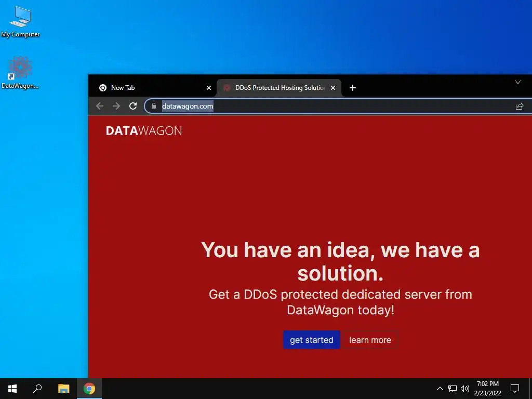
Task: Open the Windows Start menu
Action: click(12, 389)
